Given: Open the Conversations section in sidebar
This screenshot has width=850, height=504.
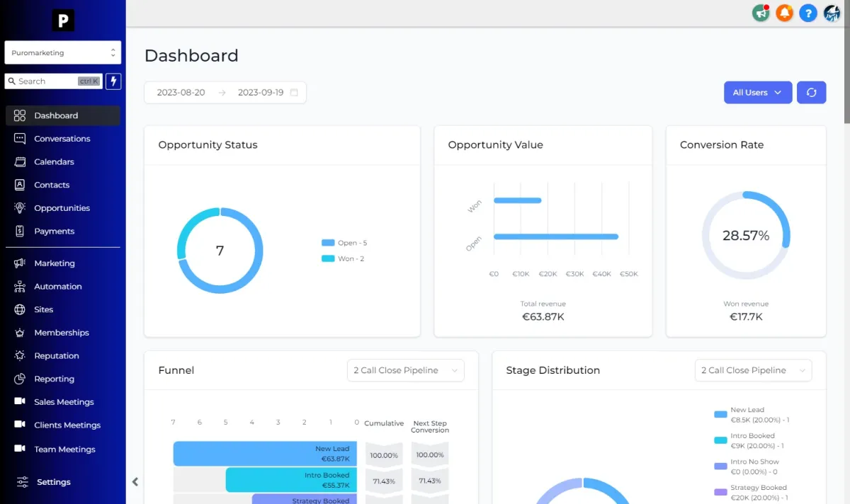Looking at the screenshot, I should click(x=62, y=139).
